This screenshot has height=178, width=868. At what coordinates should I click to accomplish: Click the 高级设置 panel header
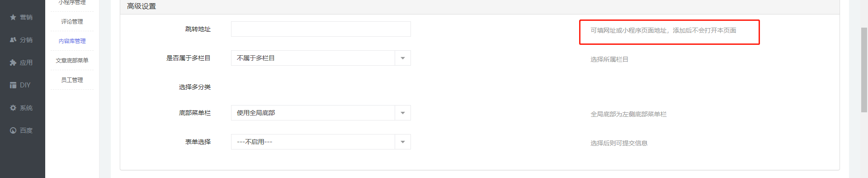tap(480, 6)
